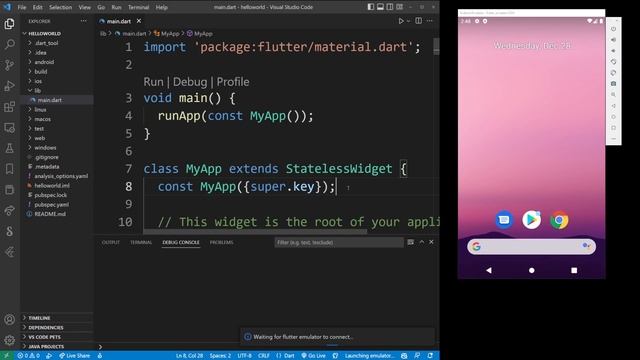Open Chrome app on Android home screen

(x=559, y=220)
